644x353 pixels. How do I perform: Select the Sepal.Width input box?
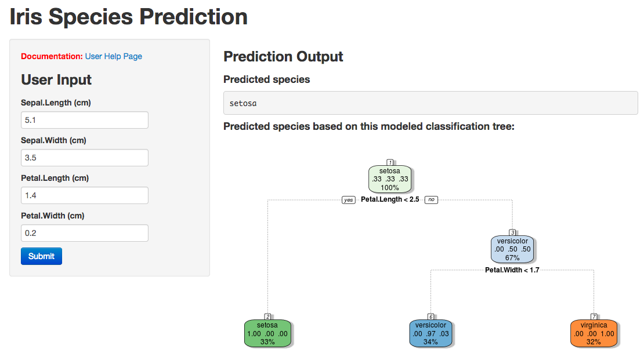85,158
